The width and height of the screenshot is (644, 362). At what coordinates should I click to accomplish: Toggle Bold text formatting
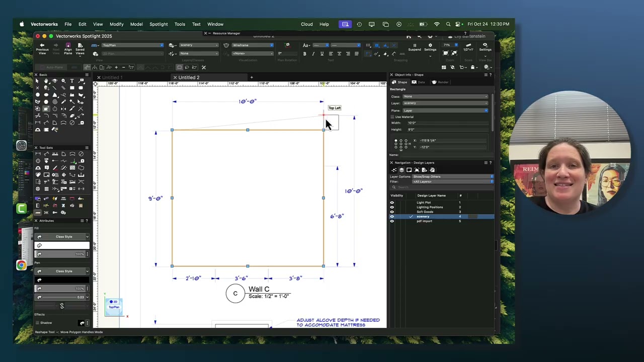pos(304,54)
